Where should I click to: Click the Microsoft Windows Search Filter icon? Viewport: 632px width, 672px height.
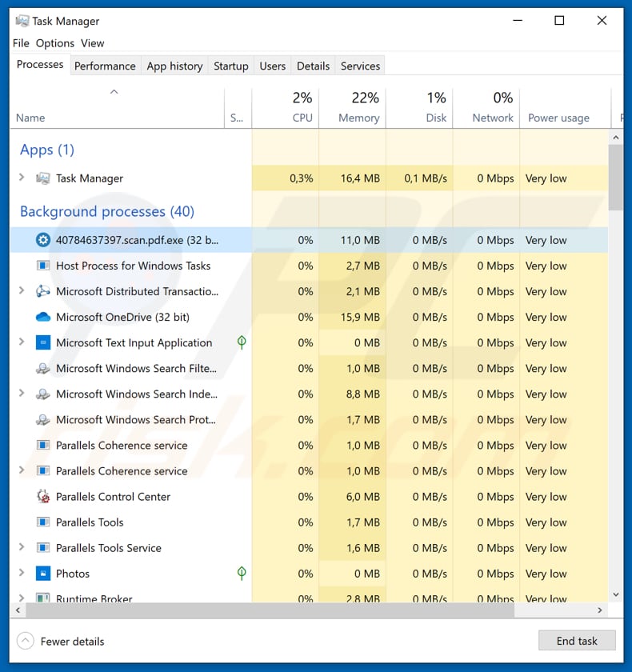(43, 369)
